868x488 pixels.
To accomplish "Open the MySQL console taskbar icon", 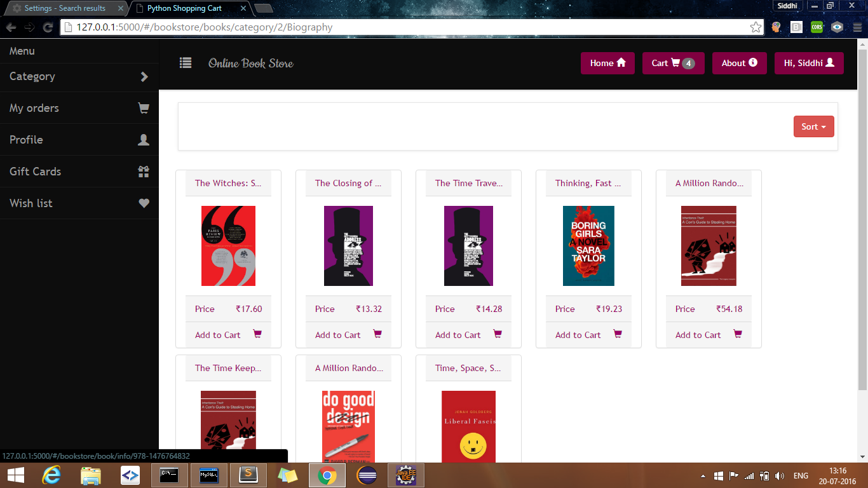I will pos(209,475).
